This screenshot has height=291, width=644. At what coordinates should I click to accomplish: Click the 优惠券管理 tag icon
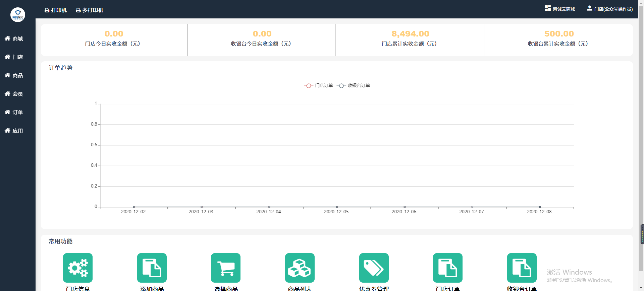click(x=374, y=268)
